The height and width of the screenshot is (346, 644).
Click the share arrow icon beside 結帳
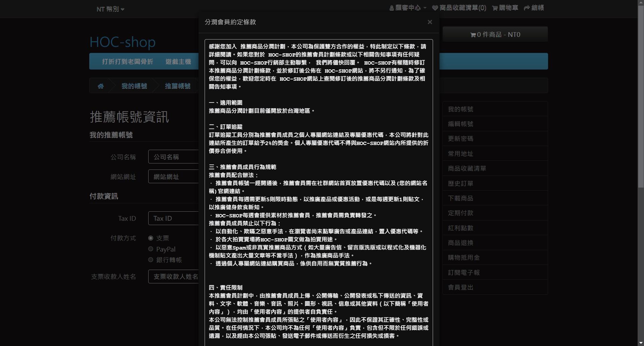[527, 8]
